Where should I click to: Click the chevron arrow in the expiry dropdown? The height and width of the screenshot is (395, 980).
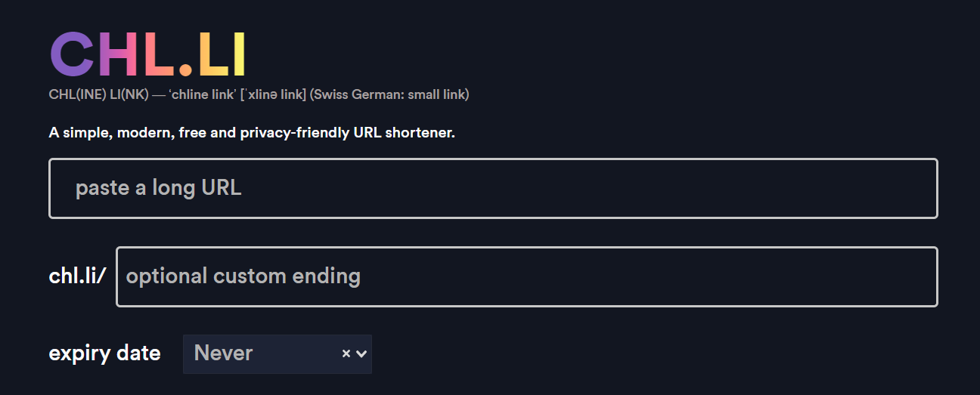361,353
